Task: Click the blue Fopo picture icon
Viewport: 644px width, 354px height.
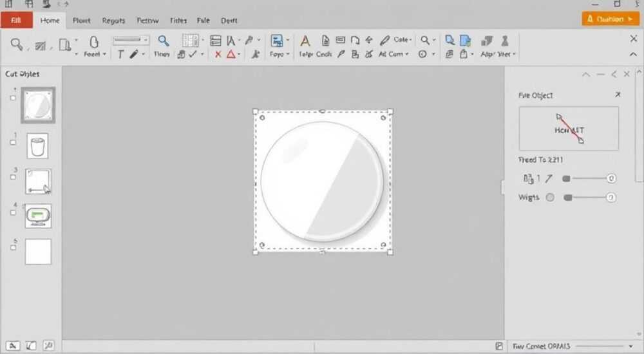Action: coord(277,41)
